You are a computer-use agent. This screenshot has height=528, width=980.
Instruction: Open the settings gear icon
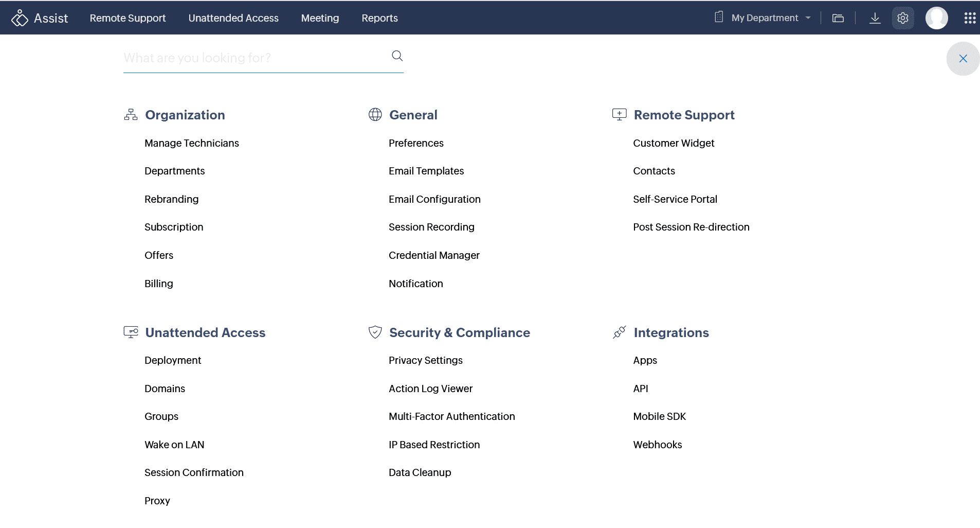903,18
